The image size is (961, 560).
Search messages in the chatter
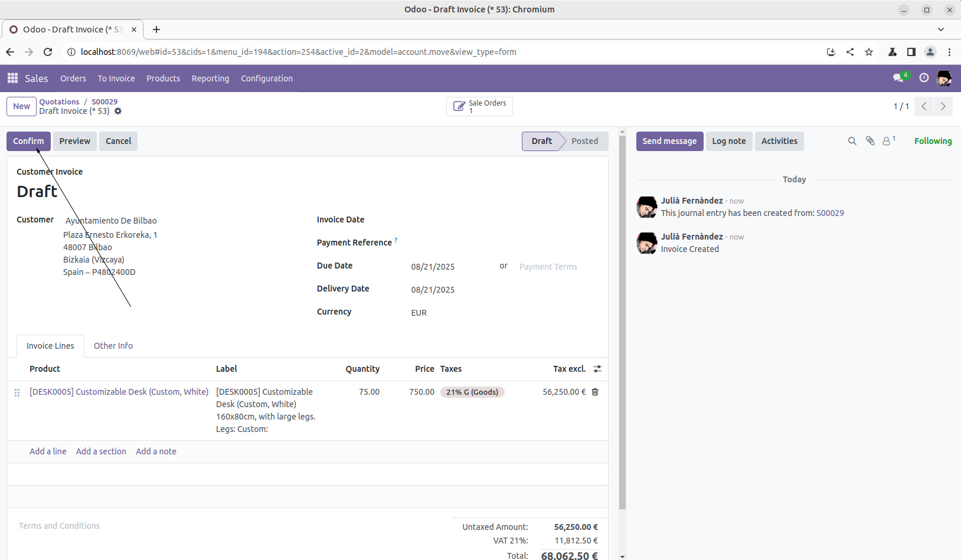click(852, 141)
